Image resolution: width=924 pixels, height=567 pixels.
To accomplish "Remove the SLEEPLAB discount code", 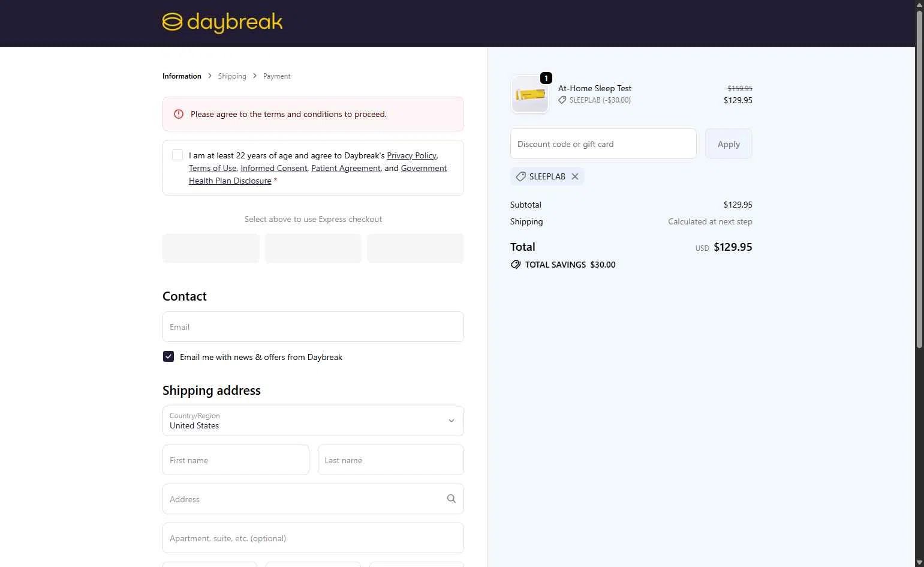I will pos(575,176).
